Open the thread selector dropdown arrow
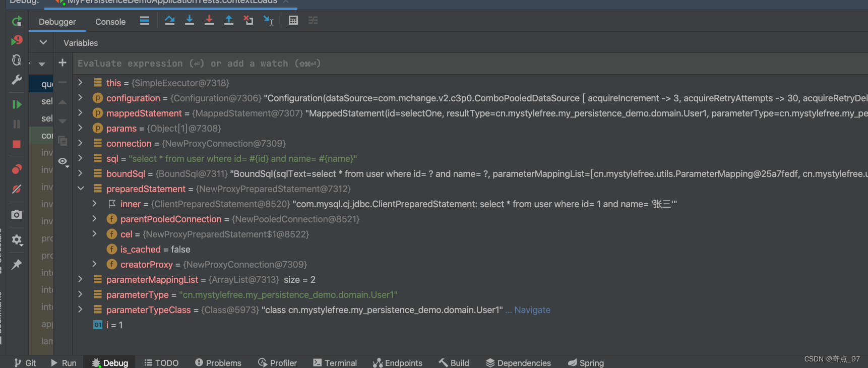The width and height of the screenshot is (868, 368). 42,64
